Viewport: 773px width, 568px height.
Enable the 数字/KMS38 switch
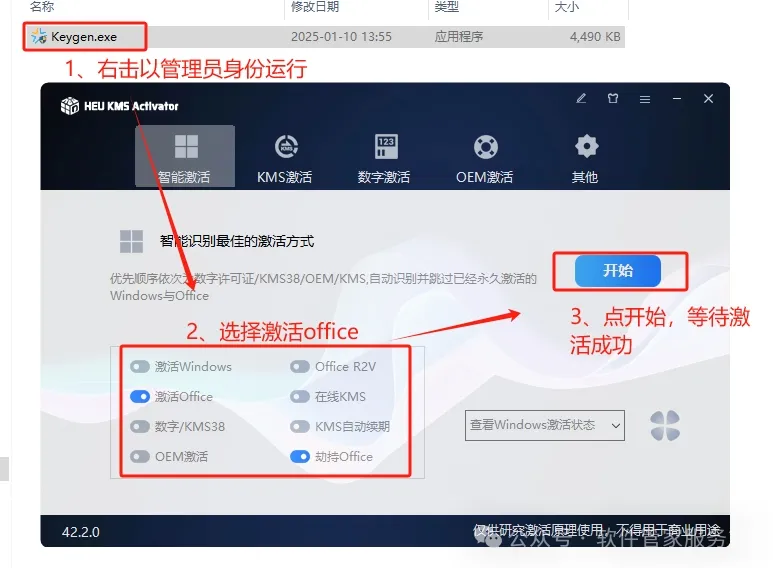click(x=140, y=426)
